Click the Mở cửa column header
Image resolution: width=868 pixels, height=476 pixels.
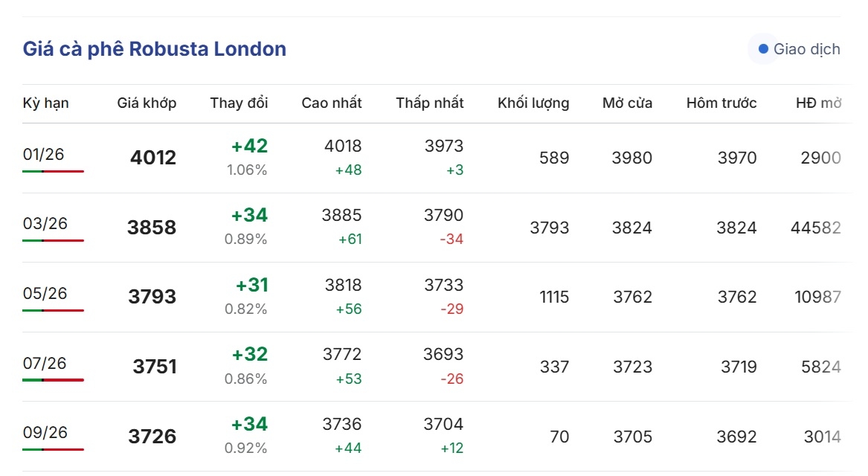[x=627, y=103]
